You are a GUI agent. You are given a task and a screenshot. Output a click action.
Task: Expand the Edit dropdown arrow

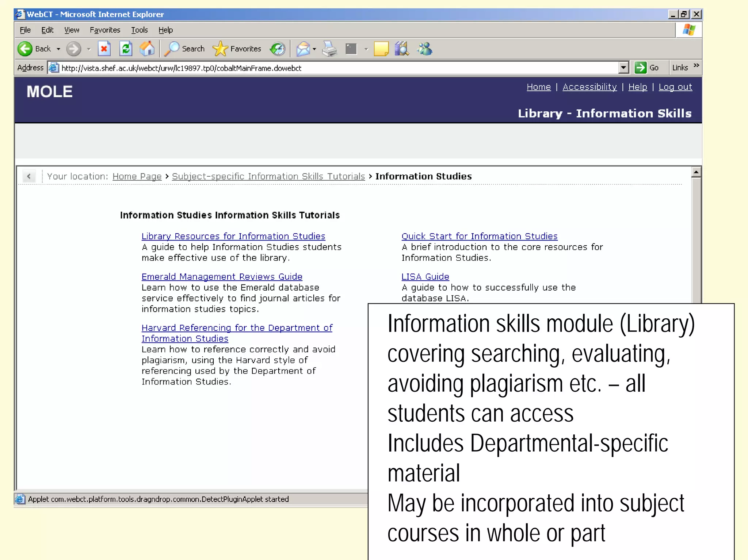tap(366, 49)
